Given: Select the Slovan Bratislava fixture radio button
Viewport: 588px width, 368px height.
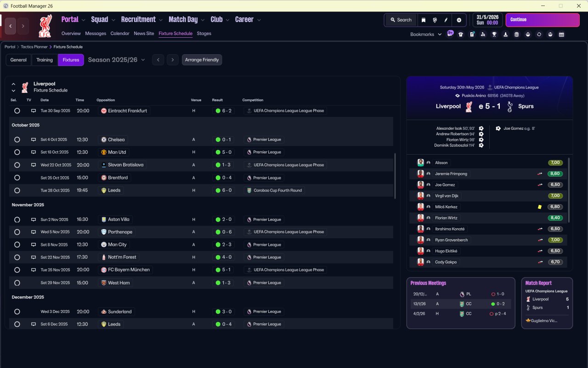Looking at the screenshot, I should [x=17, y=165].
